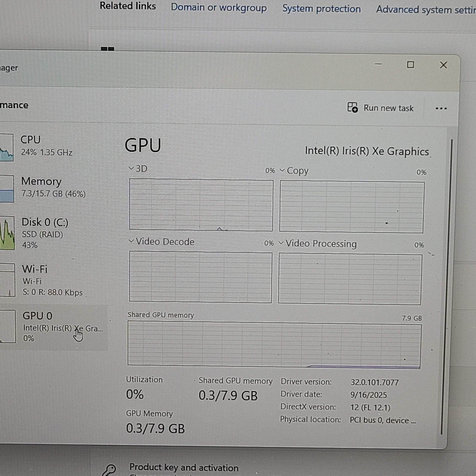Click the 7.9 GB graph maximum label
The width and height of the screenshot is (476, 476).
tap(412, 318)
